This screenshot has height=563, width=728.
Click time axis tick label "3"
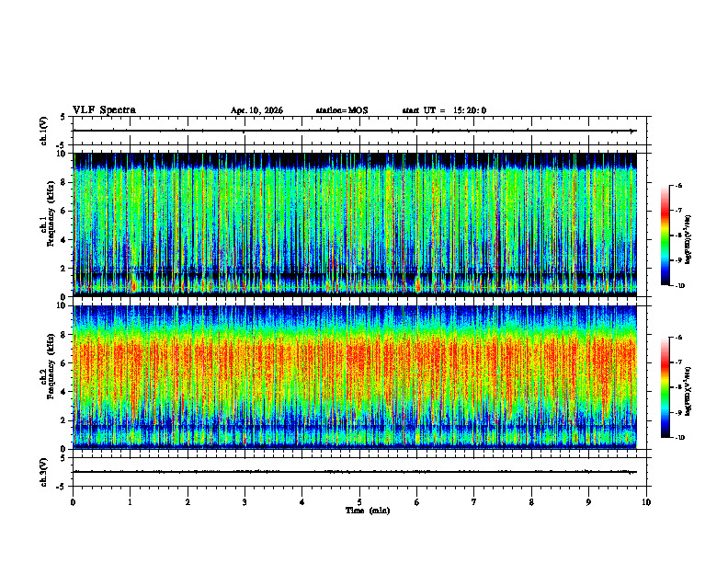[245, 502]
